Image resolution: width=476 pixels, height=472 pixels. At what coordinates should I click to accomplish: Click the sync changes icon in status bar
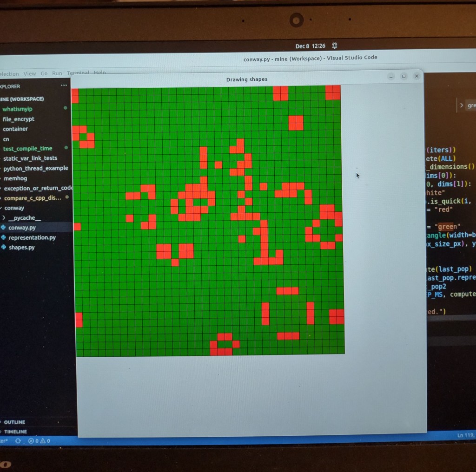18,440
